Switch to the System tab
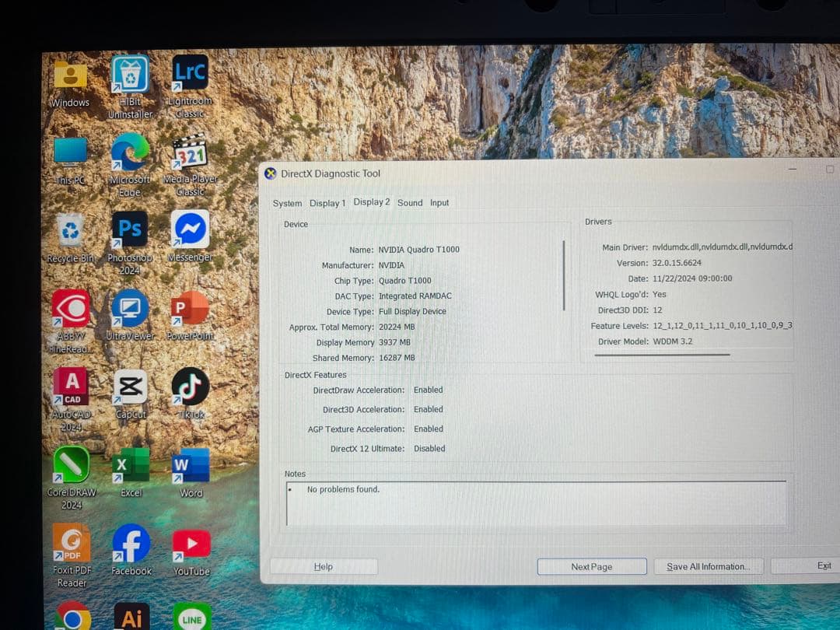840x630 pixels. pos(287,204)
